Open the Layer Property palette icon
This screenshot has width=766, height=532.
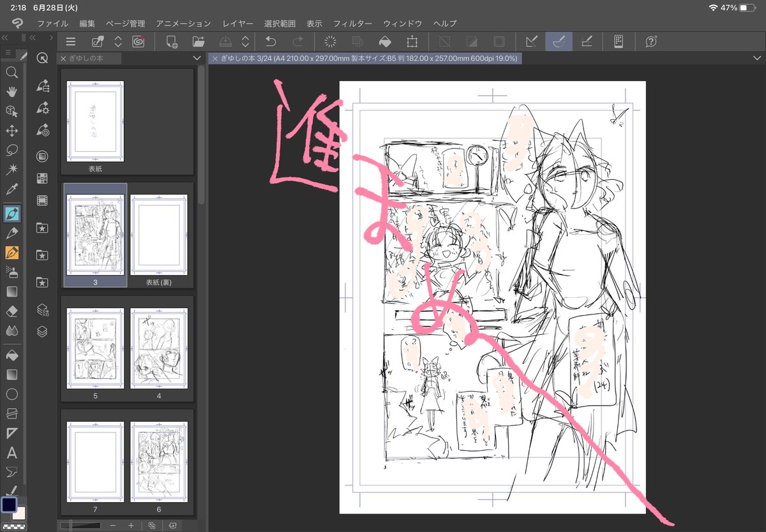[x=42, y=309]
